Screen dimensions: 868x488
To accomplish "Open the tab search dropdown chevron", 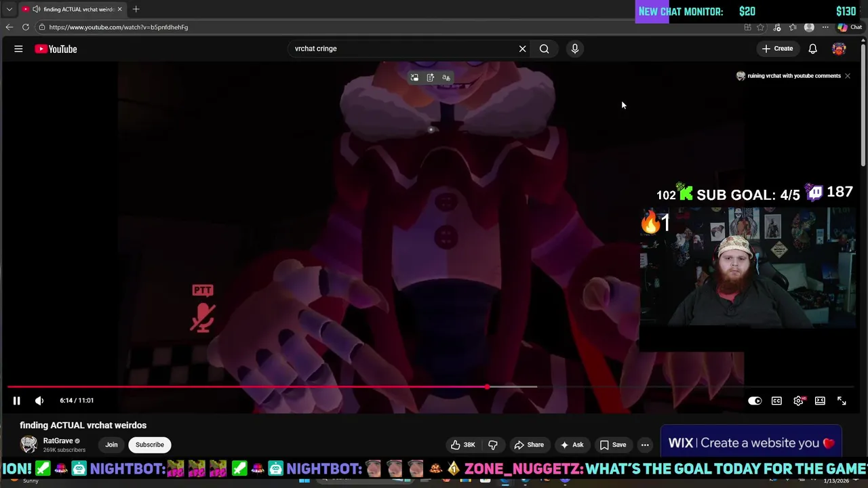I will point(9,9).
